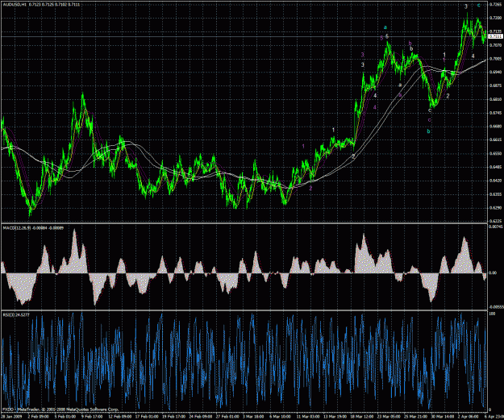
Task: Click the 12 Feb 09:00 time label
Action: click(x=119, y=417)
